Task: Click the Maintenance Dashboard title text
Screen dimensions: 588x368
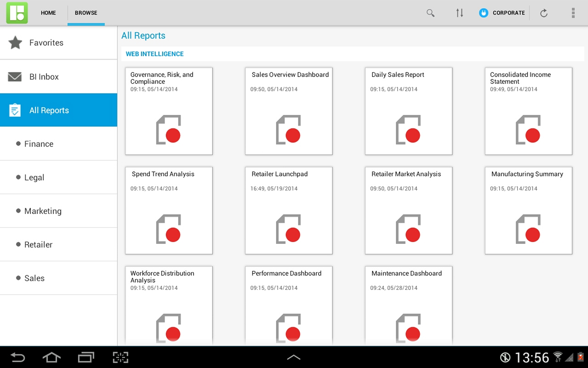Action: click(x=407, y=273)
